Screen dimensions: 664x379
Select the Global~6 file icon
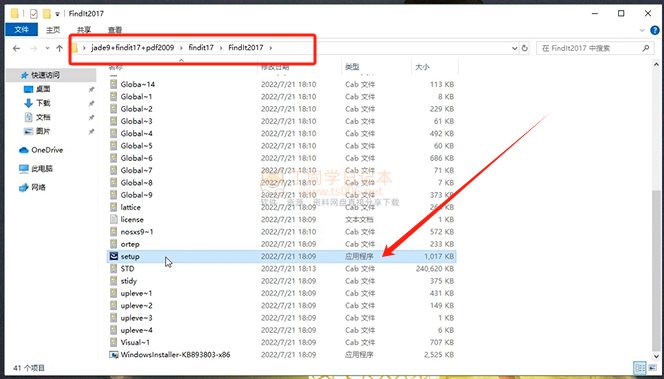113,158
